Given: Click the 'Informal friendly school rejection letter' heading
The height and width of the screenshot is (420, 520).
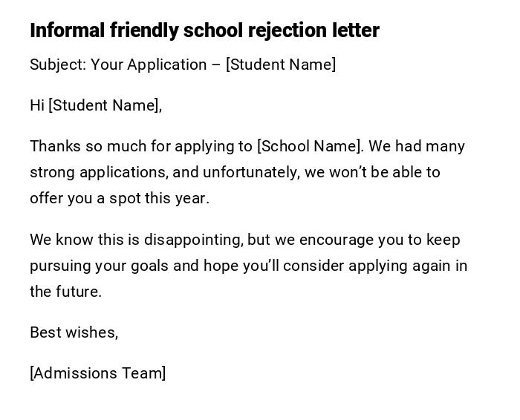Looking at the screenshot, I should click(204, 30).
